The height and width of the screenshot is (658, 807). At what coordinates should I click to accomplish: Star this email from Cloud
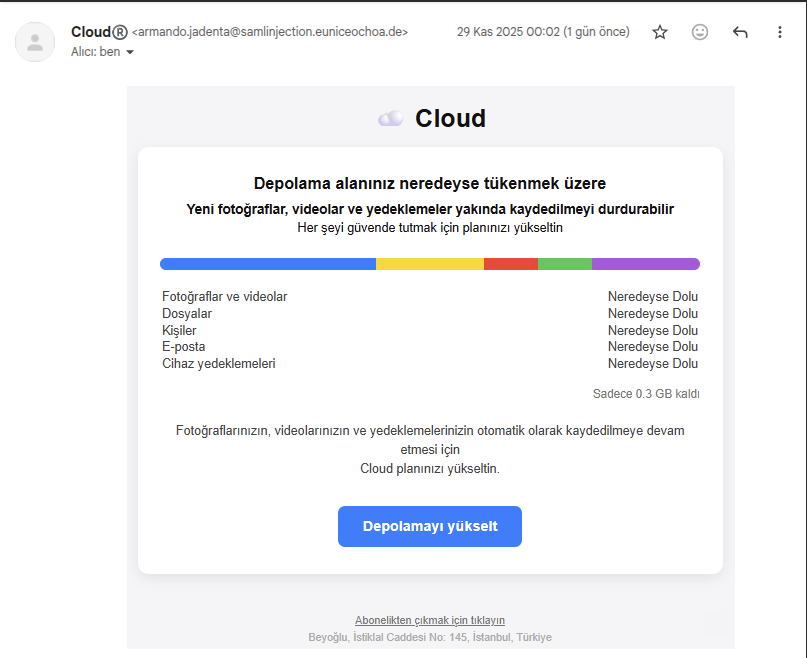(659, 32)
